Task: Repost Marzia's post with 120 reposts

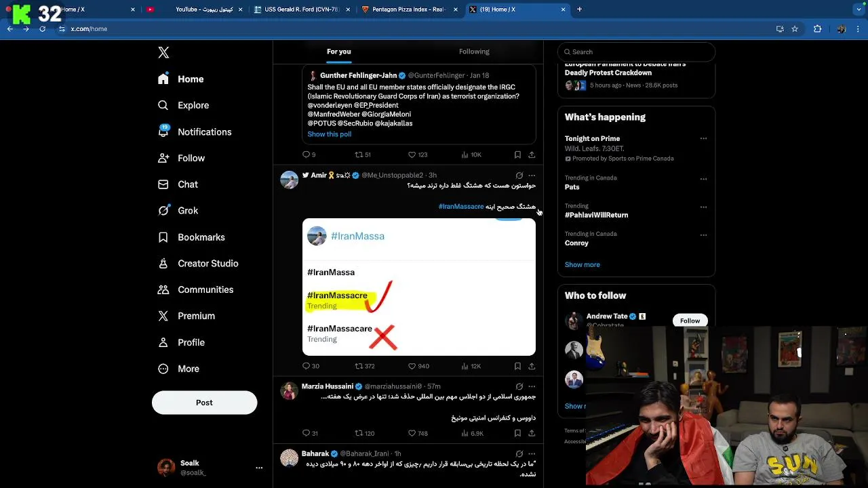Action: 365,433
